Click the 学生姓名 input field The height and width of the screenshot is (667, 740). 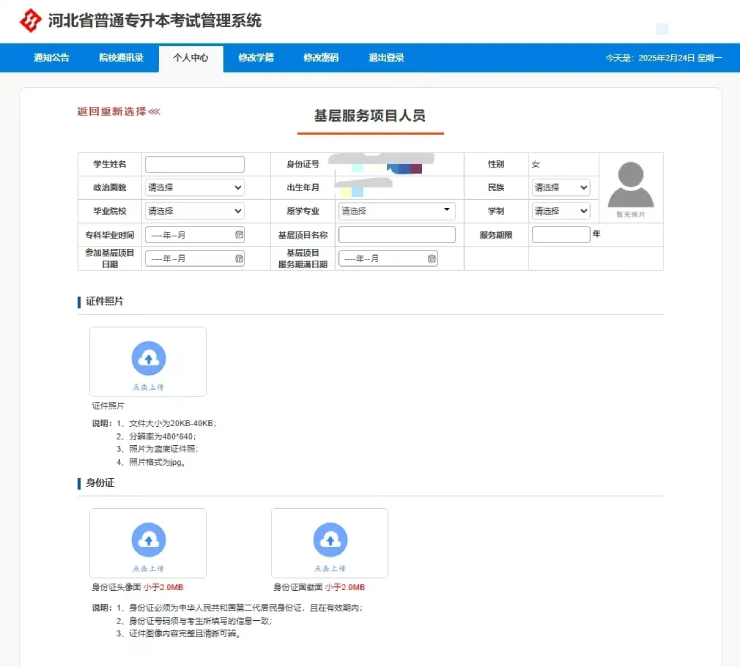click(x=194, y=164)
